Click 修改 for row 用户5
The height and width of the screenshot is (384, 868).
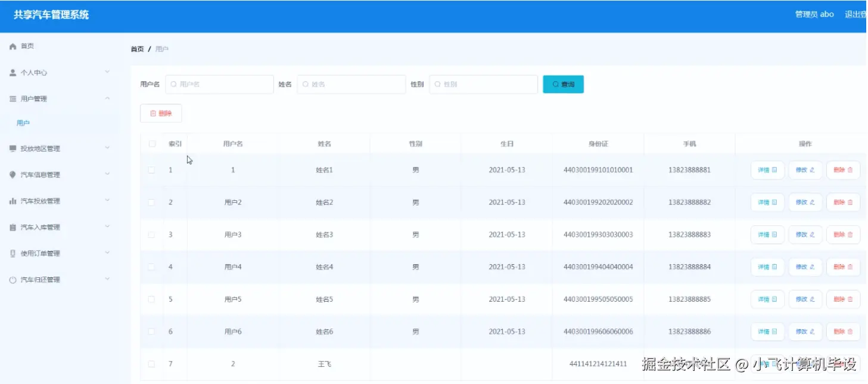point(805,299)
